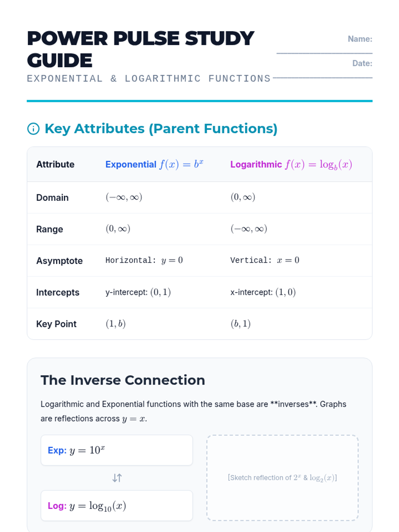Screen dimensions: 399x532
Task: Click the Inverse Connection heading
Action: pos(123,380)
